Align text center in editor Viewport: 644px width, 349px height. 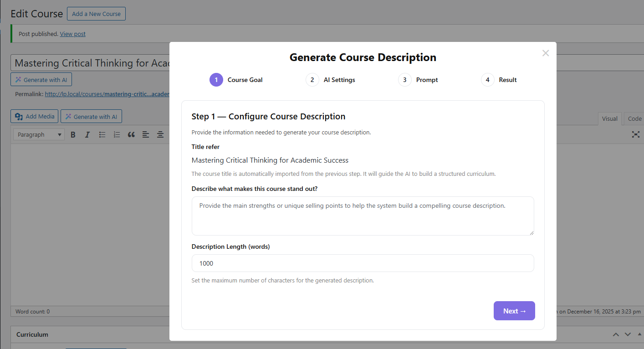click(x=160, y=134)
